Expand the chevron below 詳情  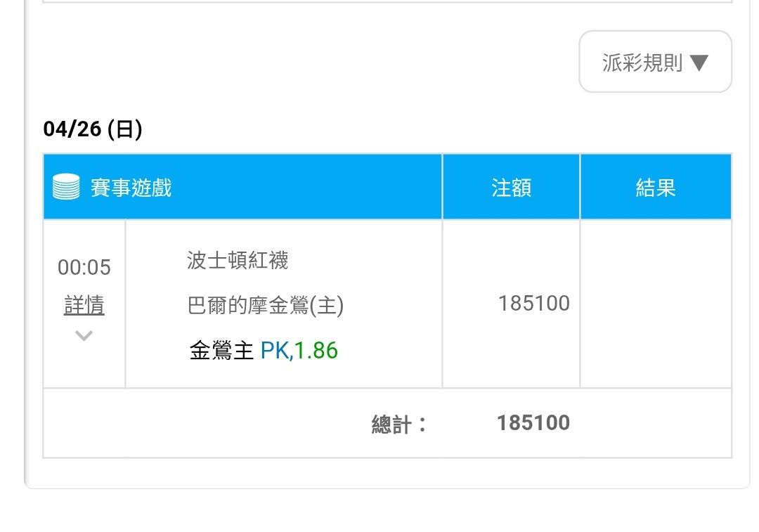(x=84, y=336)
